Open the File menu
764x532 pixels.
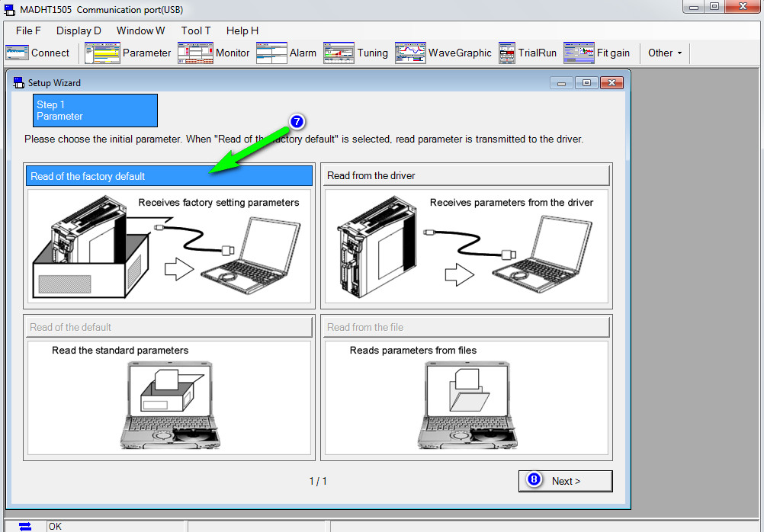click(28, 30)
